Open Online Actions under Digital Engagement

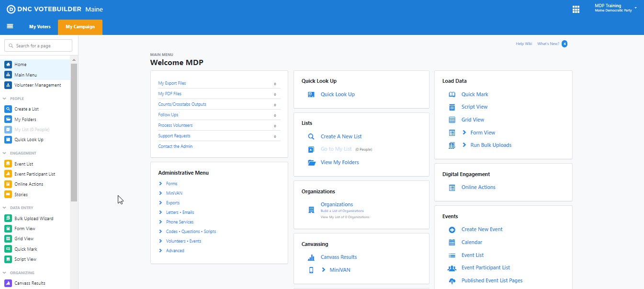pos(478,188)
